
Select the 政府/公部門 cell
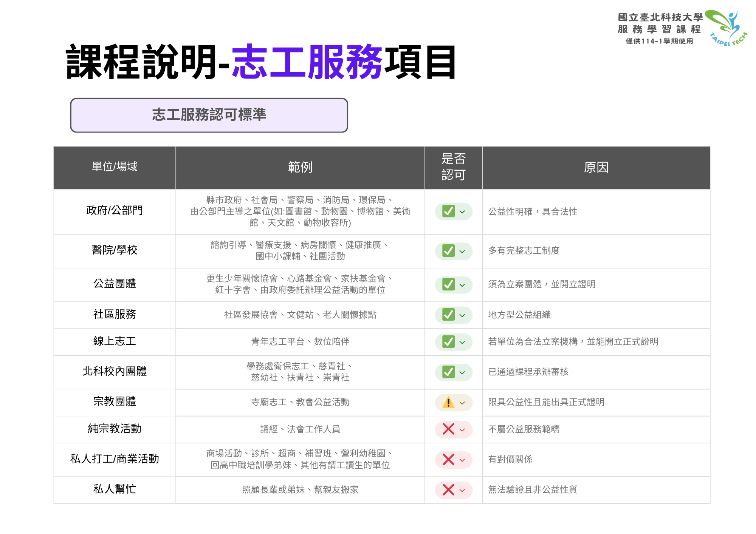115,211
